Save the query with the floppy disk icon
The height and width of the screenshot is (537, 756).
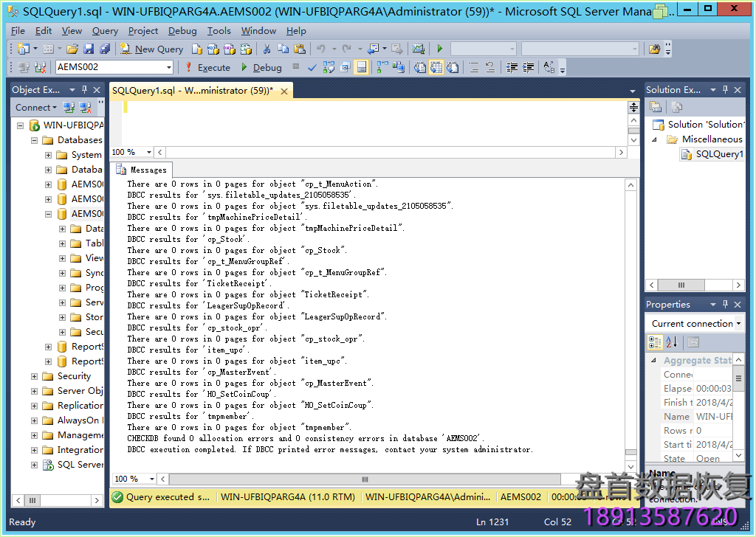click(x=89, y=49)
